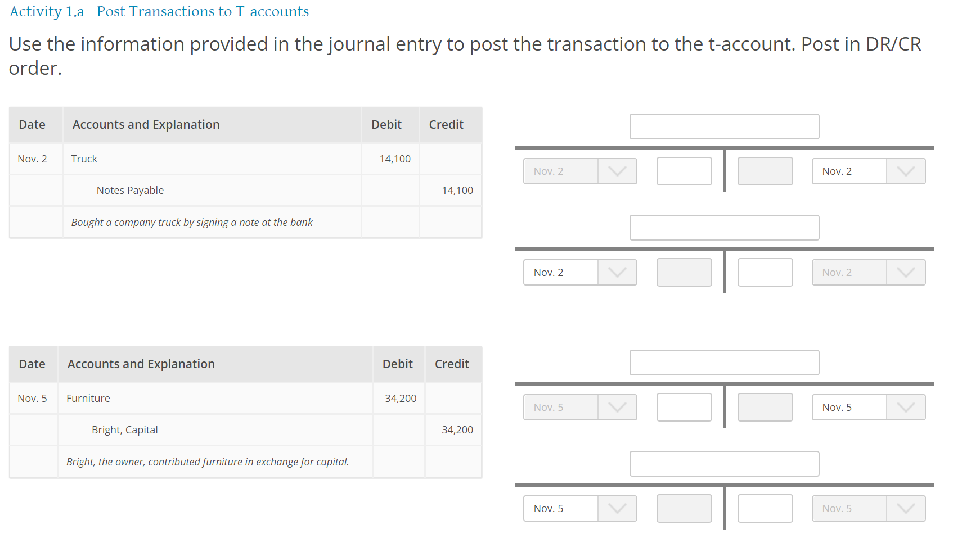This screenshot has width=980, height=552.
Task: Click the first t-account title field
Action: point(724,126)
